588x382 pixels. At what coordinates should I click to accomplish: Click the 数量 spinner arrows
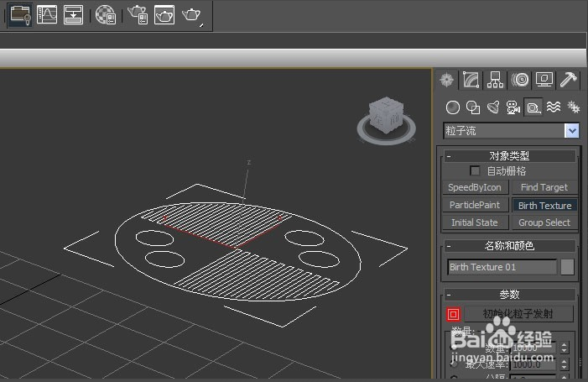(564, 348)
